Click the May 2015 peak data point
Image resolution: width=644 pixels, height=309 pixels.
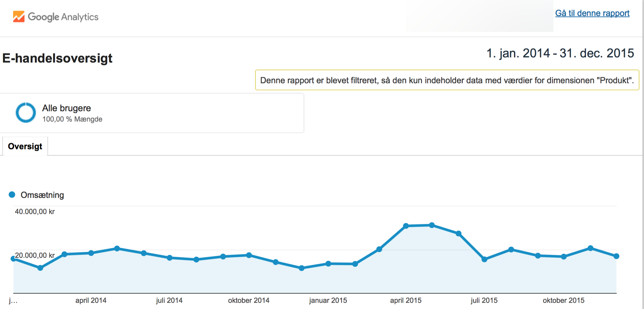click(x=432, y=225)
